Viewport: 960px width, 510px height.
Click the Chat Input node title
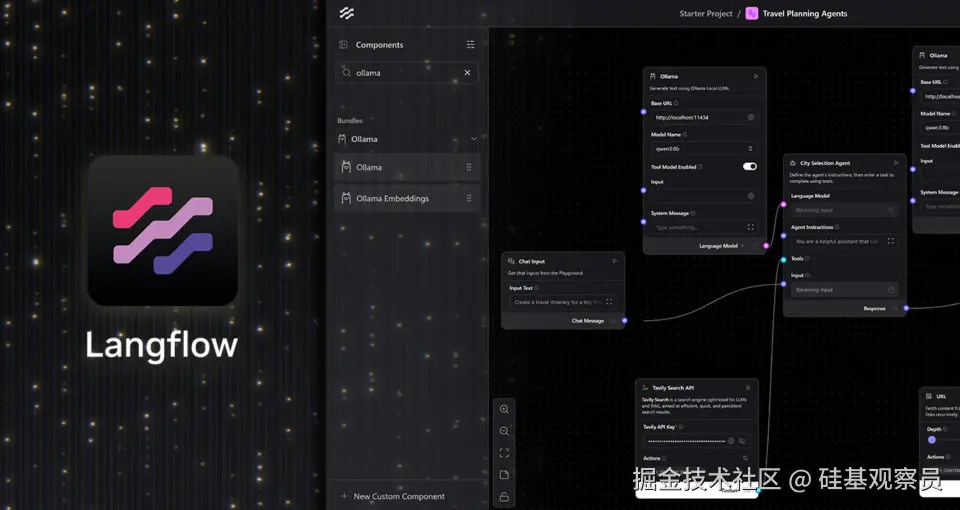coord(531,261)
